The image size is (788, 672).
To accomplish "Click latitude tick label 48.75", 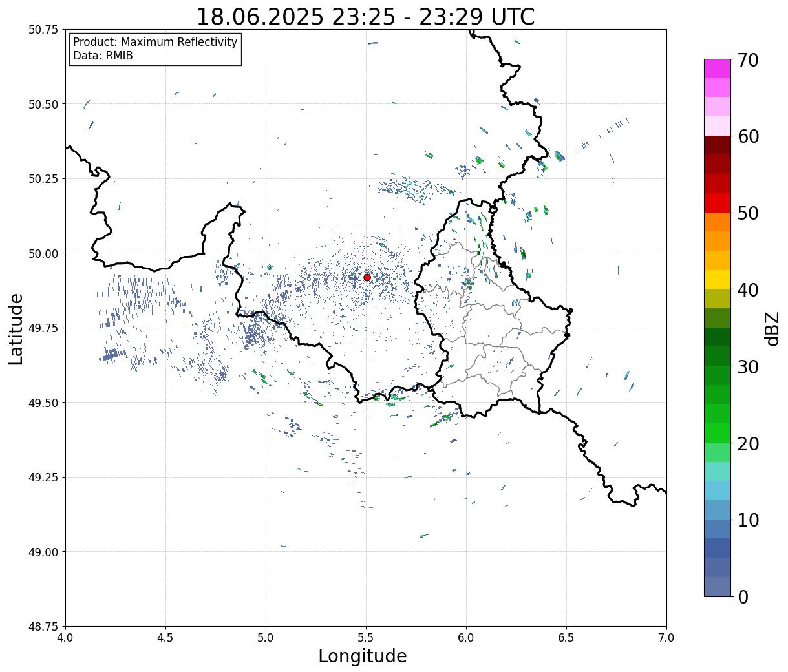I will (43, 627).
